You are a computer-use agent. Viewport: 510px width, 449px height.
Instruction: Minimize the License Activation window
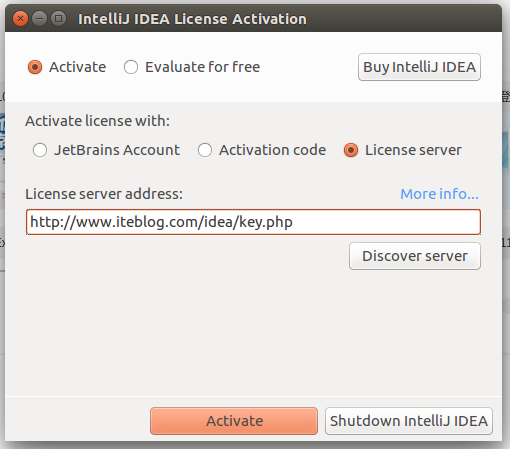click(39, 19)
